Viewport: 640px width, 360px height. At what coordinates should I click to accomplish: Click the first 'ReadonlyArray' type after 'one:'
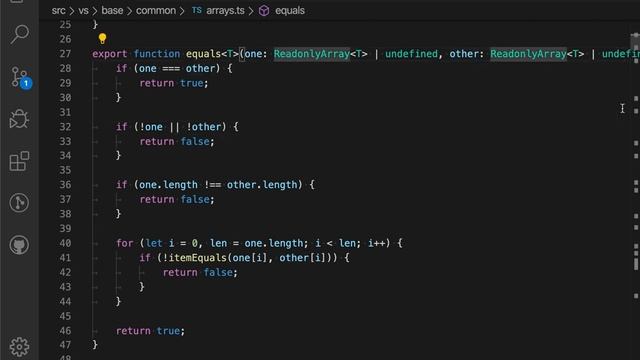click(312, 54)
